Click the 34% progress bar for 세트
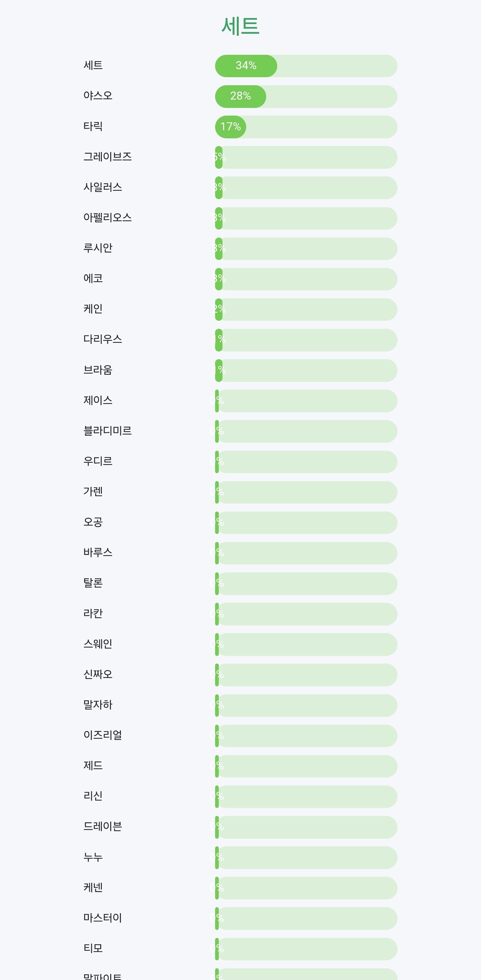The width and height of the screenshot is (481, 980). [306, 66]
